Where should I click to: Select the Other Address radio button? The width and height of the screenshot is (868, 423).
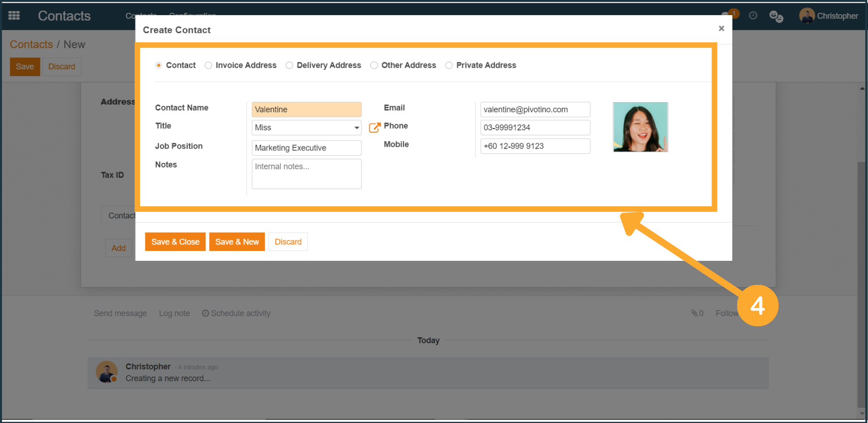pyautogui.click(x=374, y=65)
